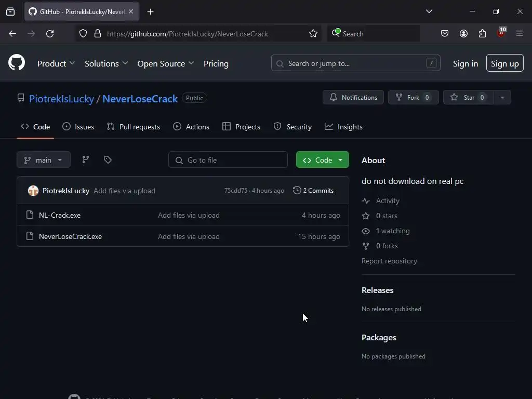Image resolution: width=532 pixels, height=399 pixels.
Task: Select the Code tab
Action: [35, 127]
